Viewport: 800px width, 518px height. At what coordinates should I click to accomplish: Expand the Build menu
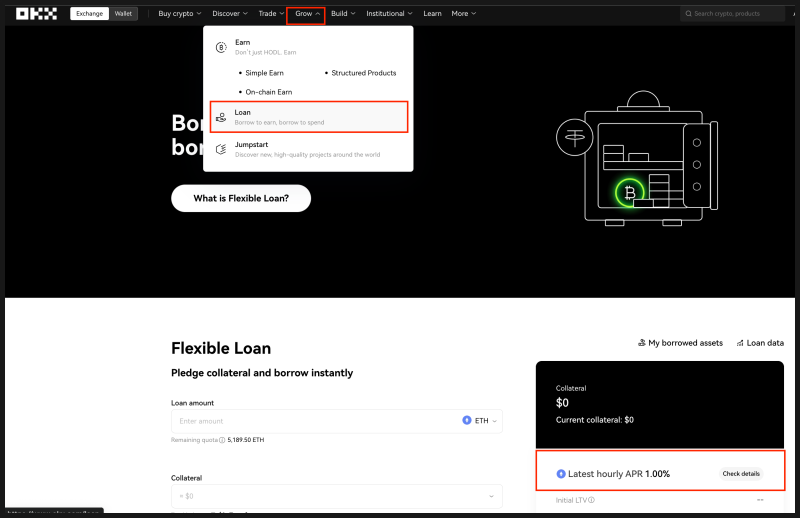pos(343,14)
